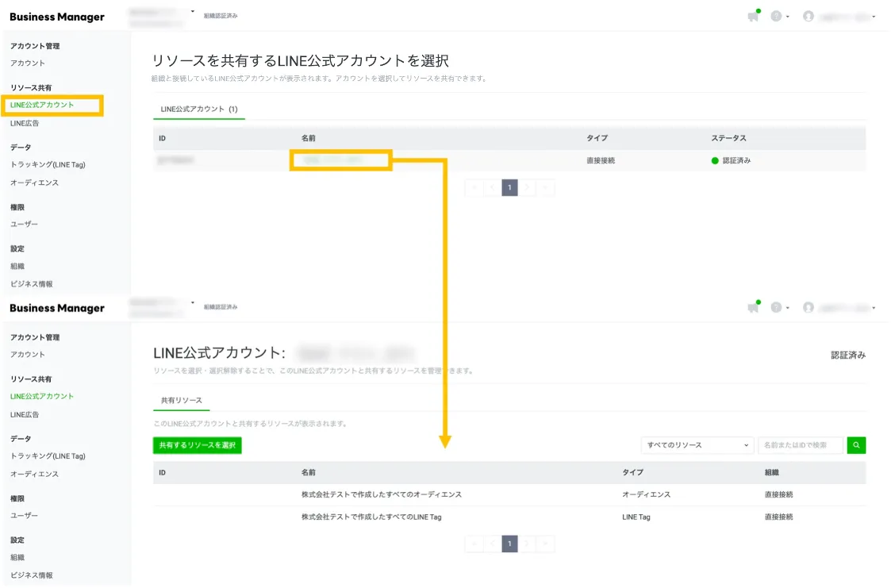Expand the help menu caret in the upper header
This screenshot has height=588, width=891.
point(788,17)
